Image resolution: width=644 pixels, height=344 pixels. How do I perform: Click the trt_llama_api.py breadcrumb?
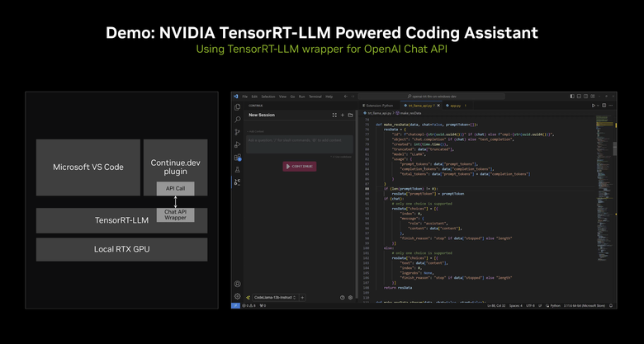coord(376,113)
